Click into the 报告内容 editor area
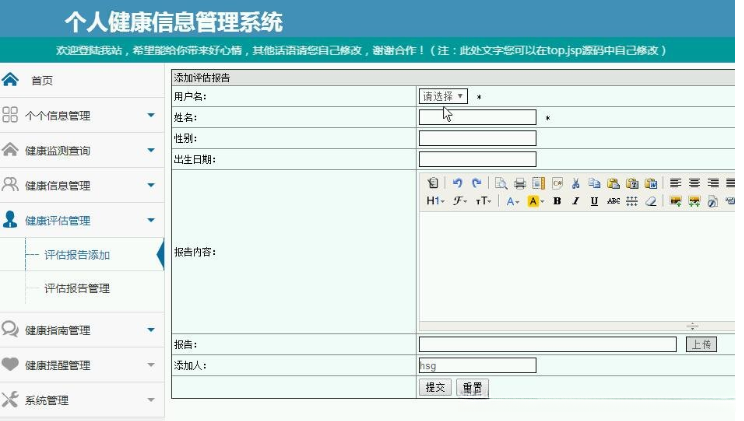This screenshot has height=421, width=744. 577,266
